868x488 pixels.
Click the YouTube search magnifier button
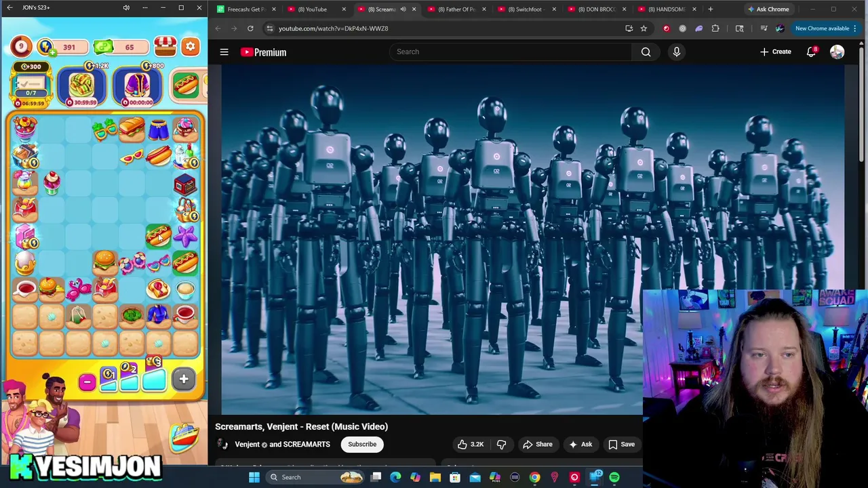coord(646,52)
